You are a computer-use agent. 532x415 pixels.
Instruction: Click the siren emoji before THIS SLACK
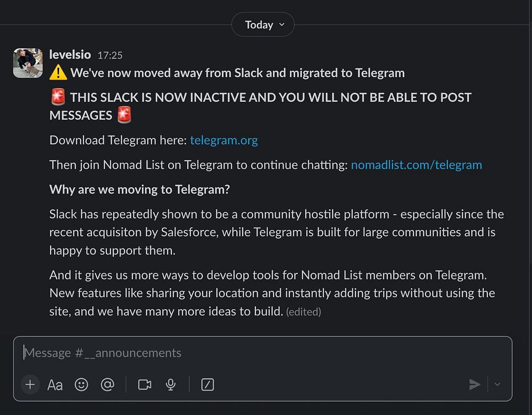(x=57, y=97)
